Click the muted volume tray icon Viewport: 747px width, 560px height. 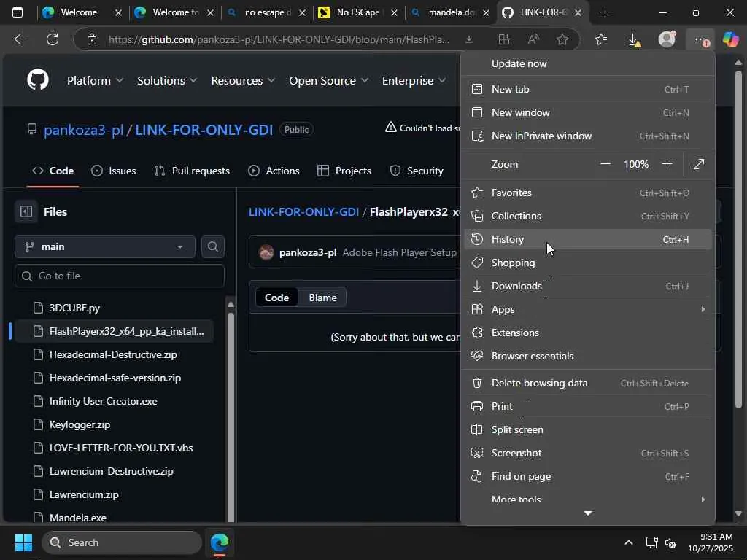point(670,542)
